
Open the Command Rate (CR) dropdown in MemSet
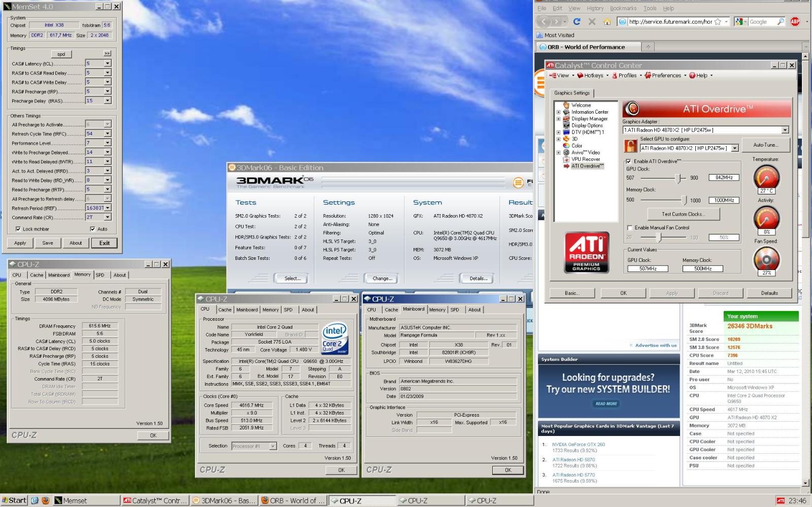pyautogui.click(x=108, y=217)
